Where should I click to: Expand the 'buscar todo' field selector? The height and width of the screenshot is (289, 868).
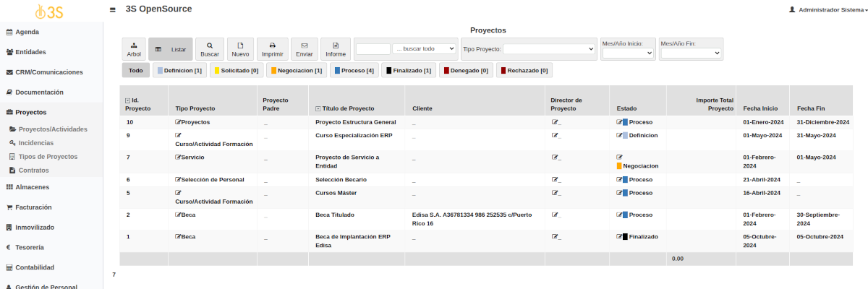point(425,49)
